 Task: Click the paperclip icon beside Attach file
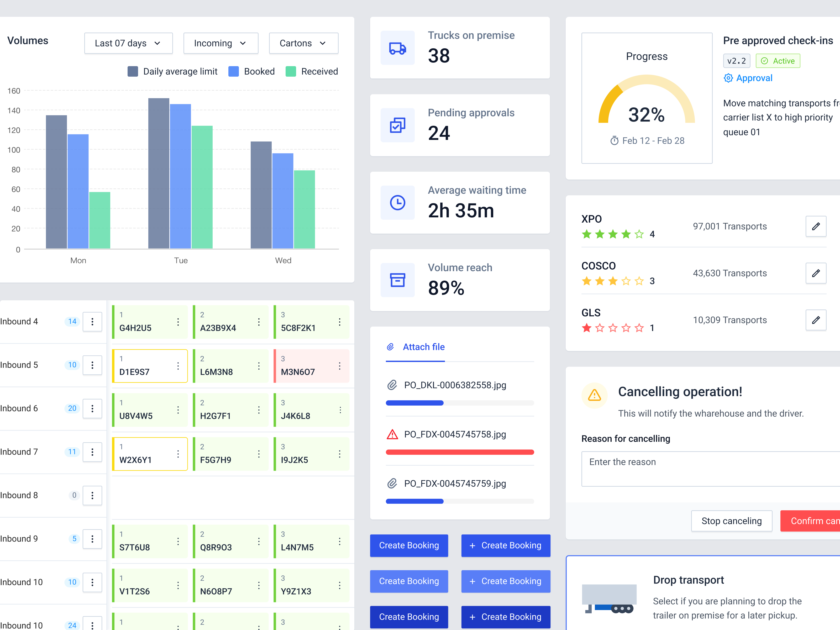(x=391, y=346)
